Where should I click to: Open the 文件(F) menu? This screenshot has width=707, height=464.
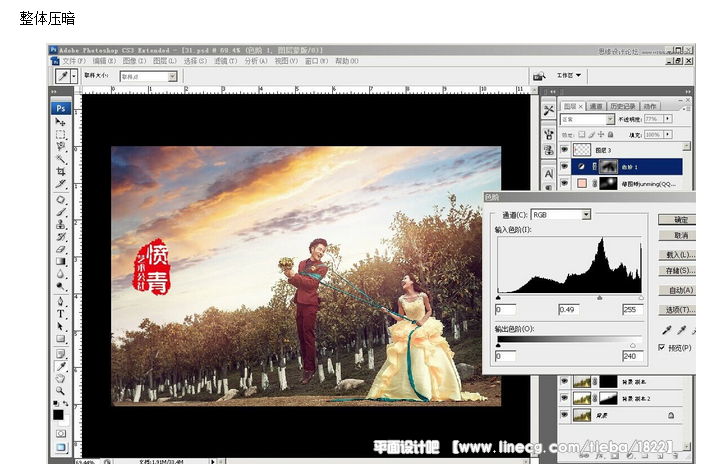point(73,61)
